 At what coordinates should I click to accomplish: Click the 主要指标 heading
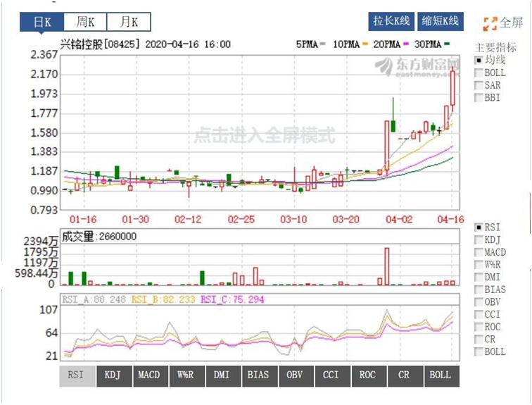coord(495,47)
